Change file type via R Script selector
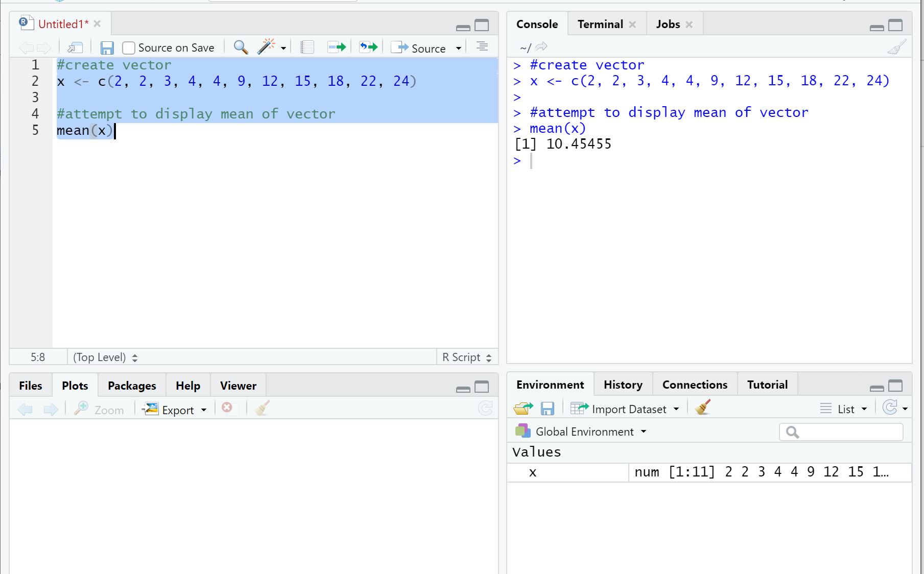 point(467,357)
